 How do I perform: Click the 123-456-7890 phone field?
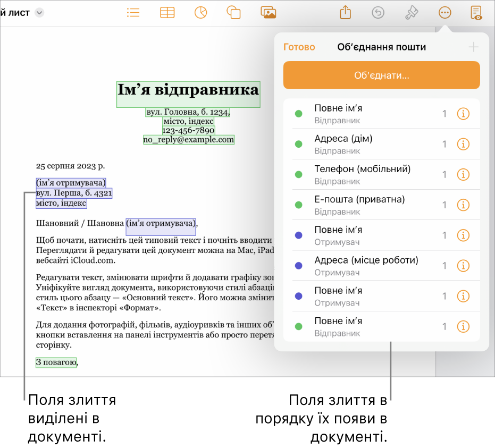pos(188,130)
